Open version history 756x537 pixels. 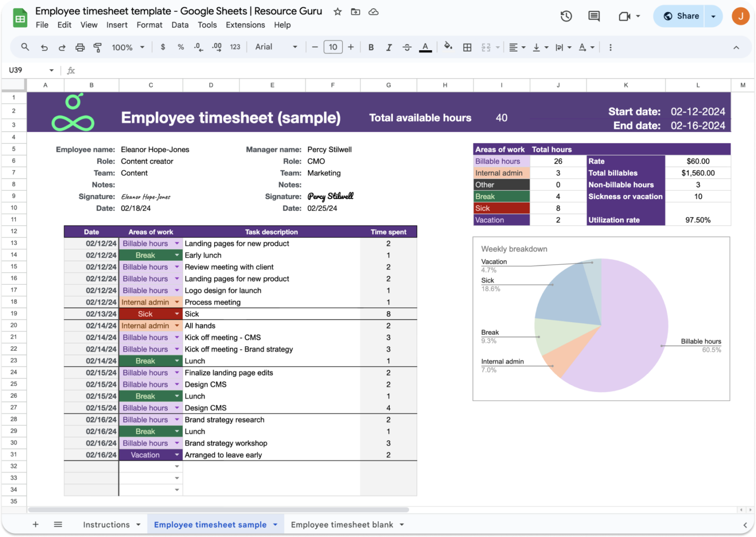pyautogui.click(x=566, y=16)
